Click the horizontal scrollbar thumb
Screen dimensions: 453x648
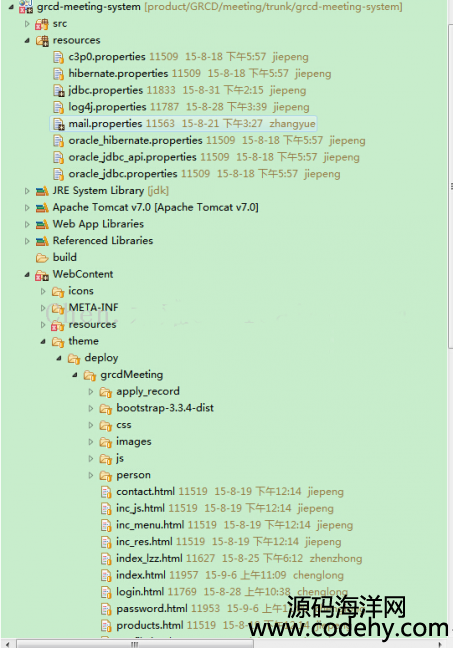pyautogui.click(x=135, y=644)
